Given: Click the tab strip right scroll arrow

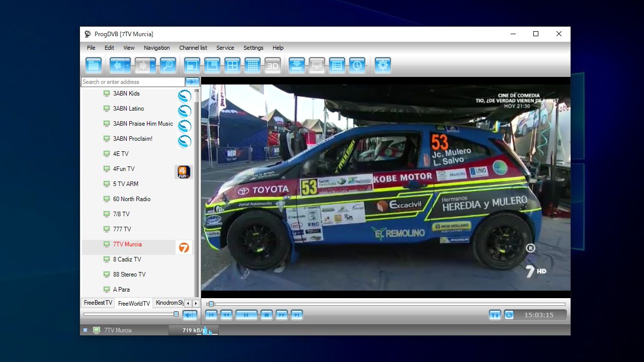Looking at the screenshot, I should coord(196,303).
